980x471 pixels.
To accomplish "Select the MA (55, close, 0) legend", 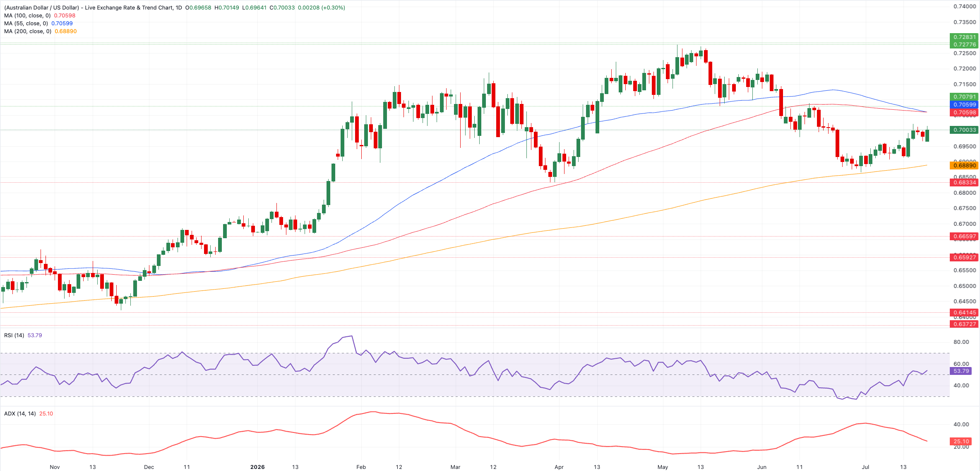I will point(38,23).
